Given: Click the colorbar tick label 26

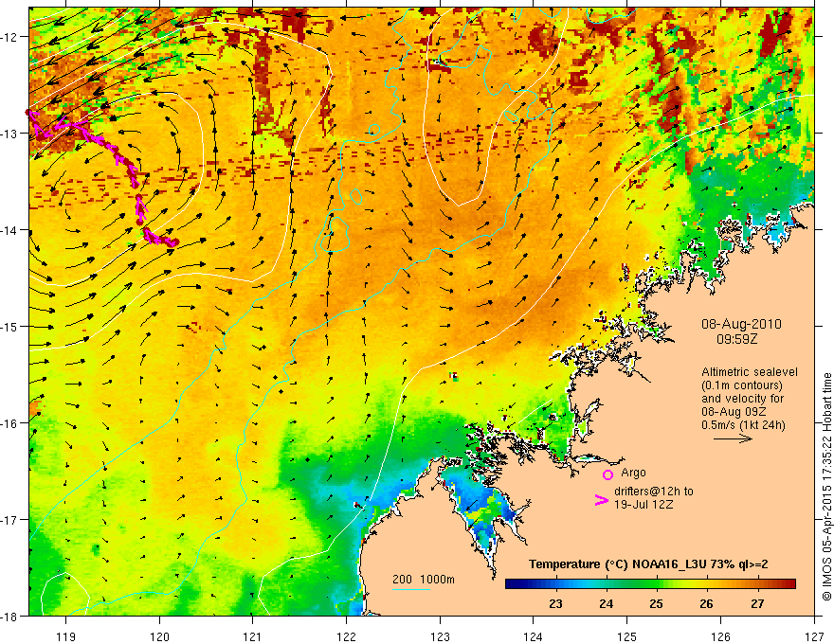Looking at the screenshot, I should tap(706, 603).
